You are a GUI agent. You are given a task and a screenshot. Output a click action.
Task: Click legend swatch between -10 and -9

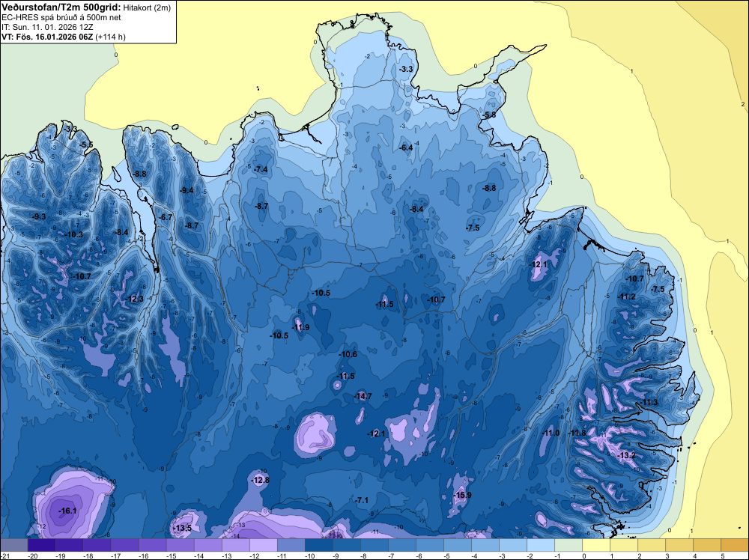(x=318, y=545)
